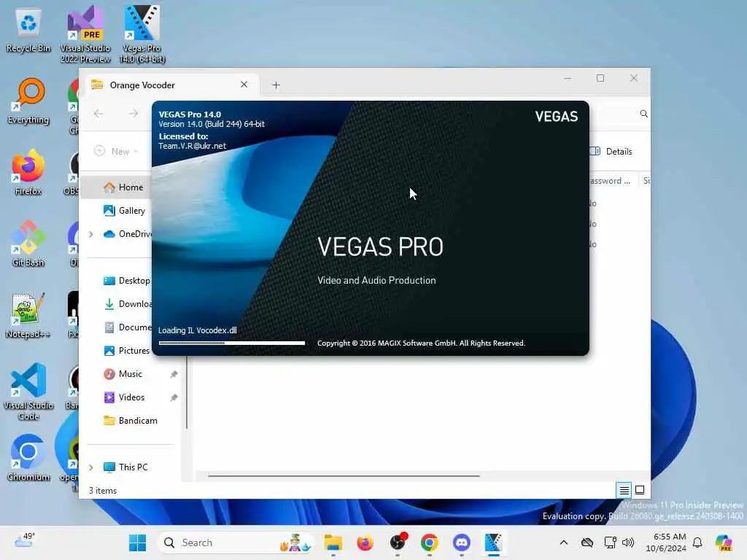
Task: Select Gallery in the navigation pane
Action: [124, 211]
